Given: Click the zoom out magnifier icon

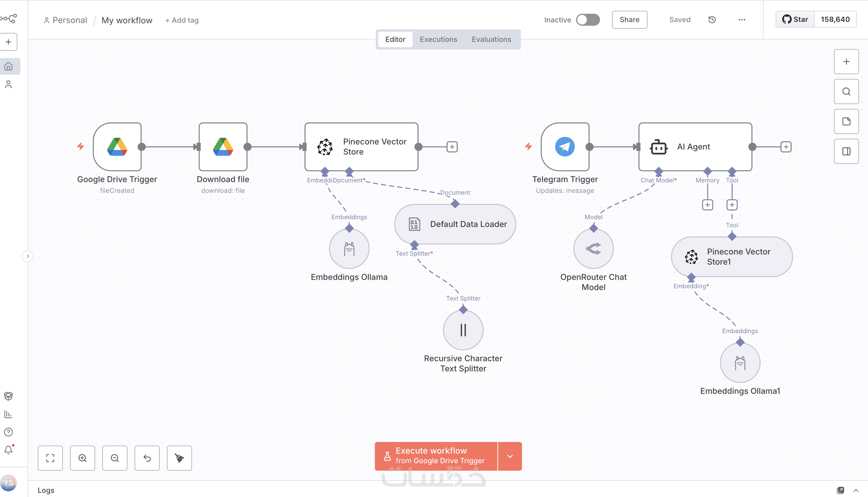Looking at the screenshot, I should click(x=115, y=458).
